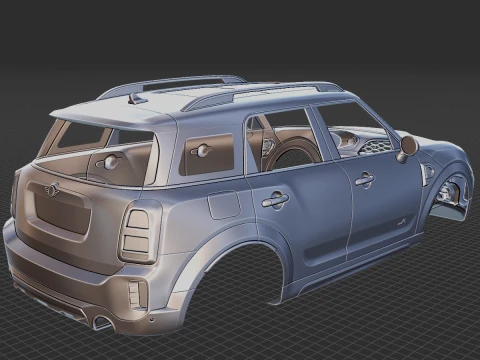The height and width of the screenshot is (360, 480).
Task: Select the small badge on the front door
Action: (402, 221)
